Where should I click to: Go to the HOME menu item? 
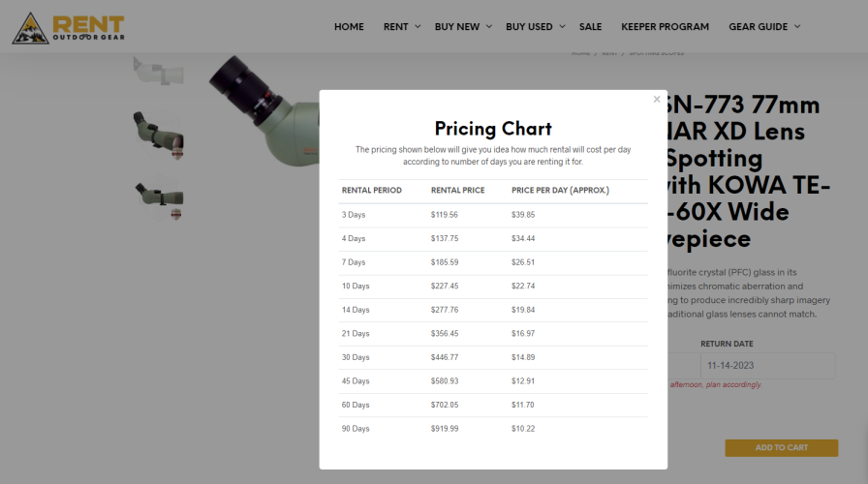(x=349, y=26)
